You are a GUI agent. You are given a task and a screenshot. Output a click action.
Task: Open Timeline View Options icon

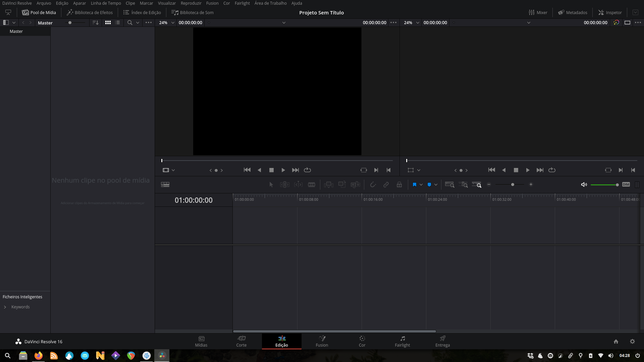point(165,184)
